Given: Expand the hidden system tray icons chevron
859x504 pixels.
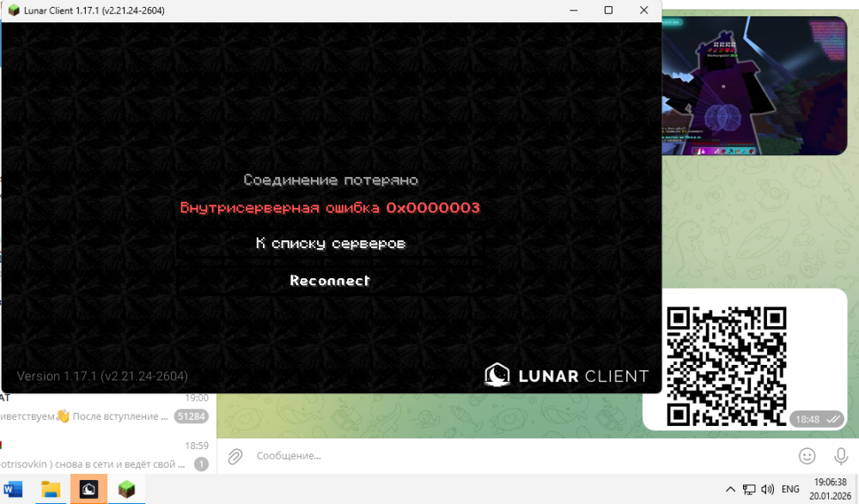Looking at the screenshot, I should click(x=730, y=489).
